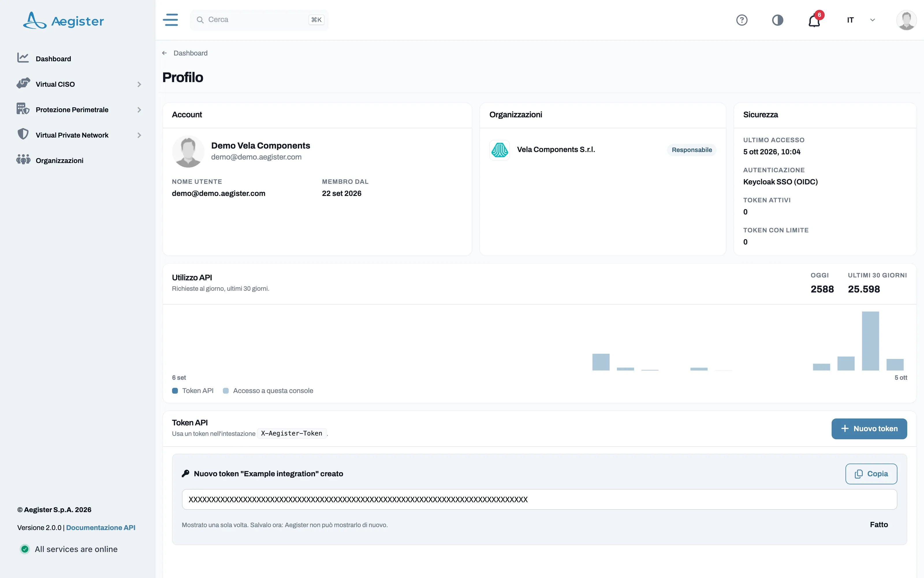
Task: Select Vela Components S.r.l. organization
Action: (556, 149)
